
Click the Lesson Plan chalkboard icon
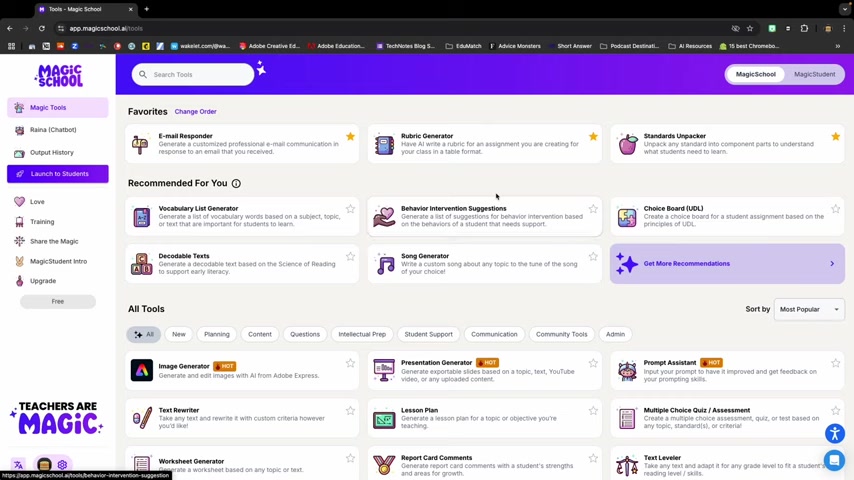pyautogui.click(x=384, y=419)
